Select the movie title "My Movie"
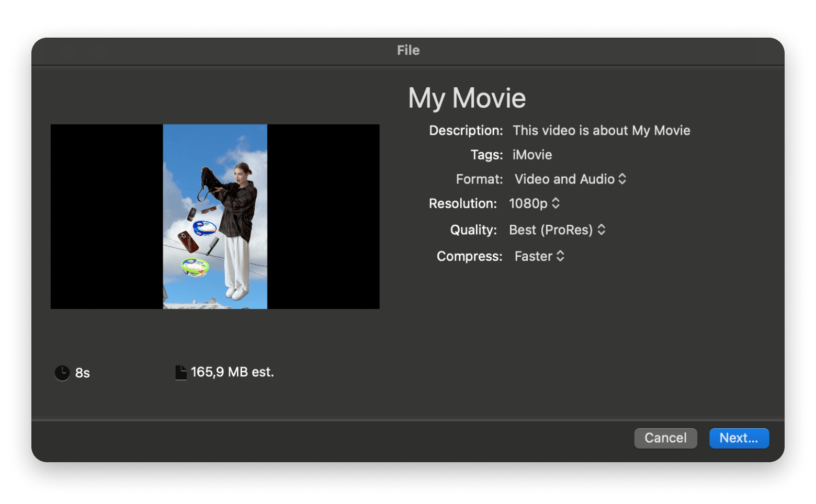Viewport: 816px width, 504px height. point(467,98)
